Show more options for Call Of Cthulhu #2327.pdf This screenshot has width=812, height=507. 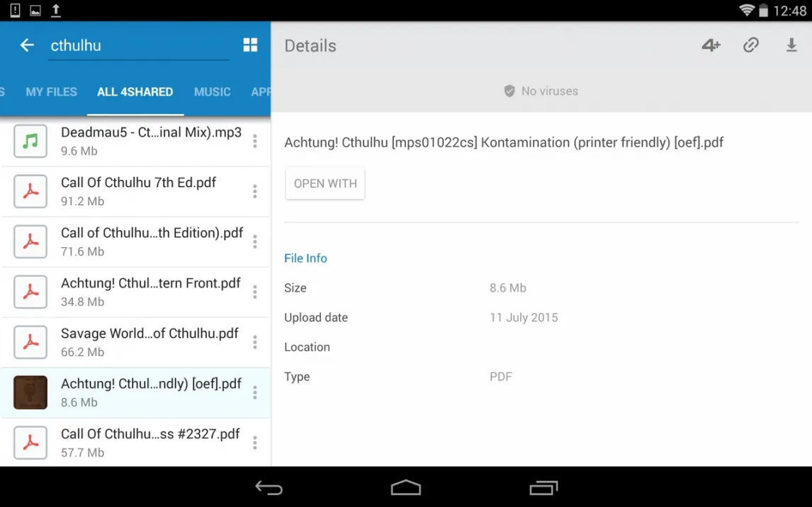255,443
